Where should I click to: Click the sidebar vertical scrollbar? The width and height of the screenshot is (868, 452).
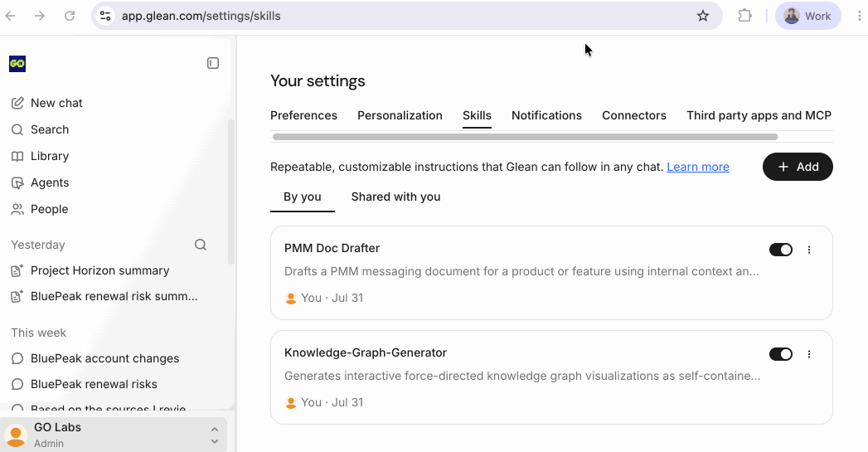tap(231, 192)
